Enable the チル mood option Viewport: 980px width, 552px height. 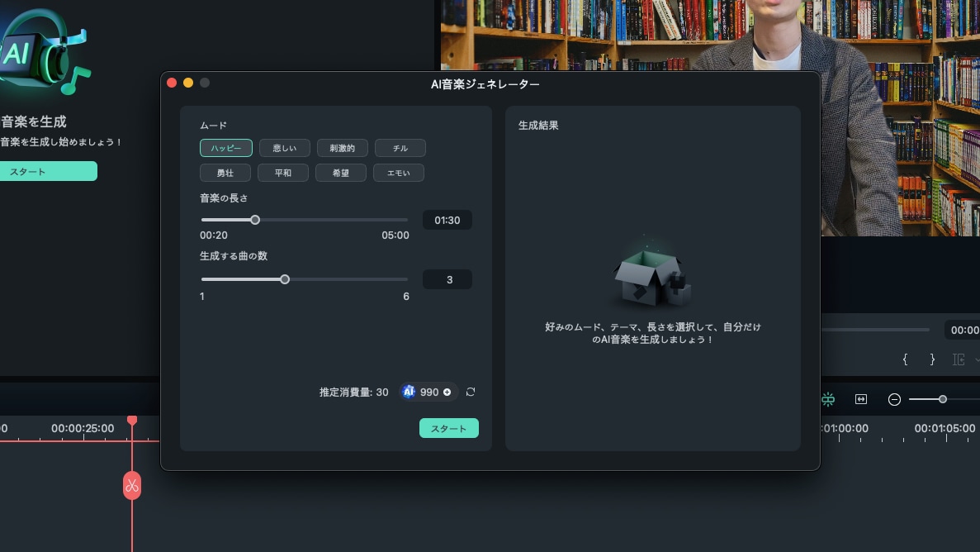pos(400,148)
